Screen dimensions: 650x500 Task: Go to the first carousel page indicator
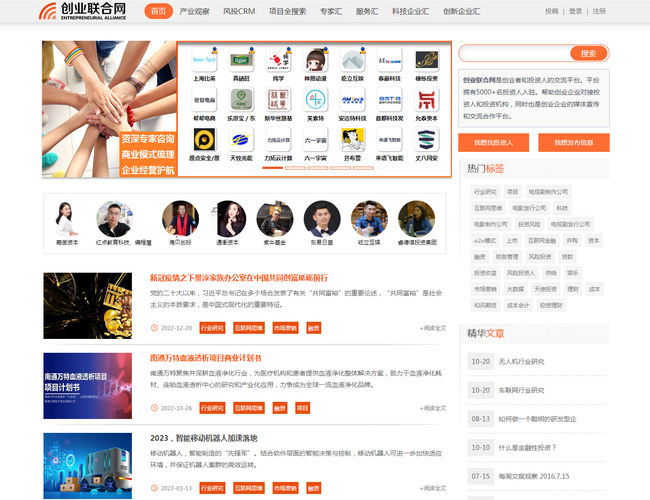point(270,168)
